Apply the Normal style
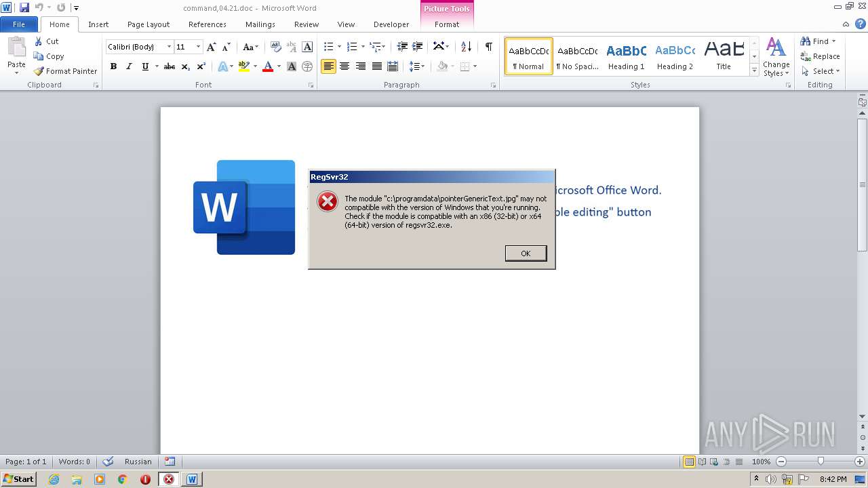This screenshot has height=488, width=868. pyautogui.click(x=529, y=56)
